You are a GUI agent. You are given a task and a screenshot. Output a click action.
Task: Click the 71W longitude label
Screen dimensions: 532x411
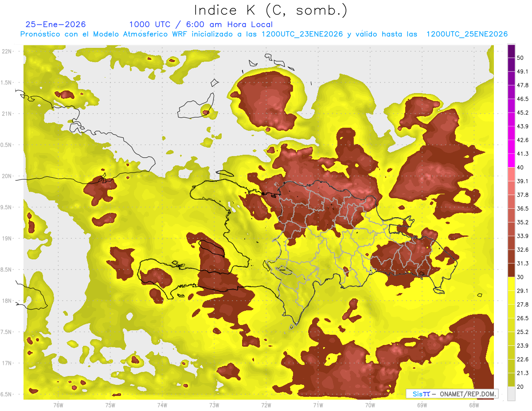tap(318, 405)
